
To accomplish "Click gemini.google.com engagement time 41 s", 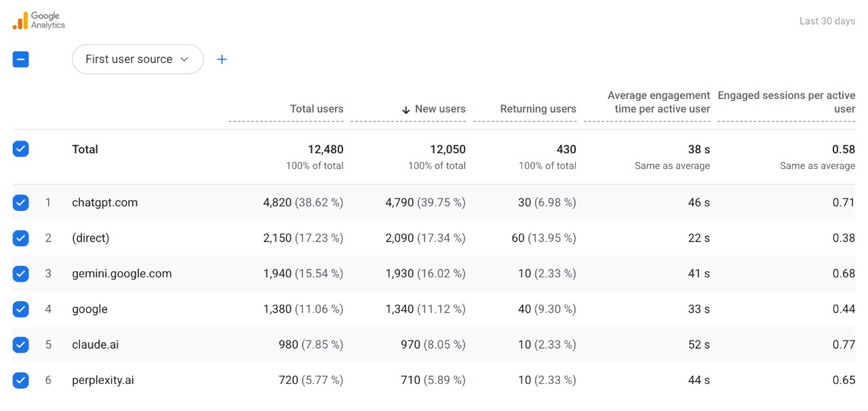I will pyautogui.click(x=699, y=273).
